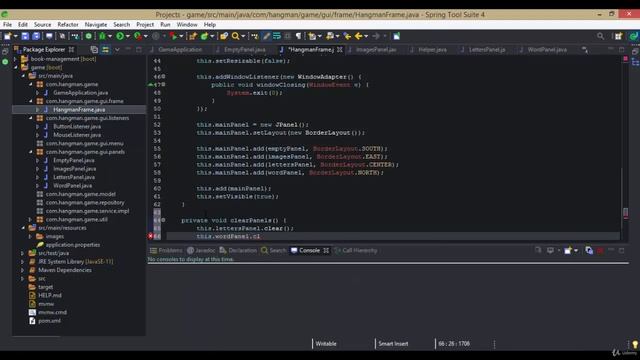Expand the com.hangman.game.util package
This screenshot has width=640, height=360.
[x=30, y=219]
